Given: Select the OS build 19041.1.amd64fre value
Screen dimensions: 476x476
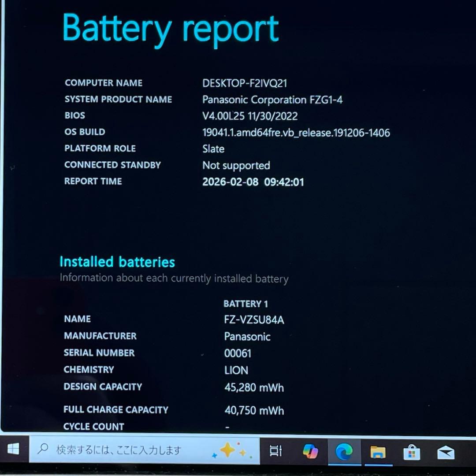Looking at the screenshot, I should pyautogui.click(x=296, y=133).
